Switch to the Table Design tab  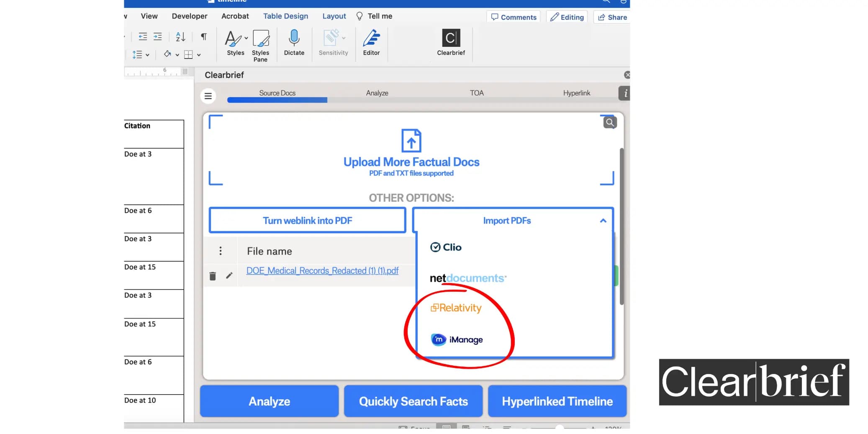click(285, 16)
